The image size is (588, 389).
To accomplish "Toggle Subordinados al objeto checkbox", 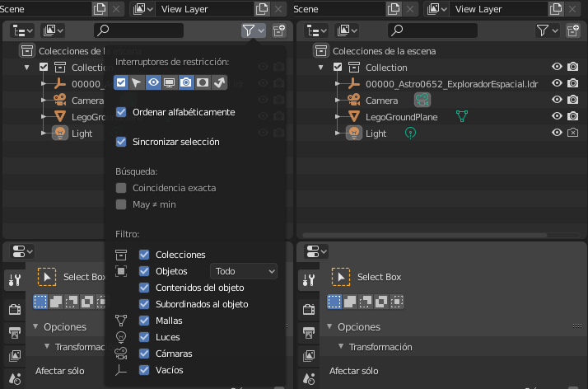I will pos(144,304).
